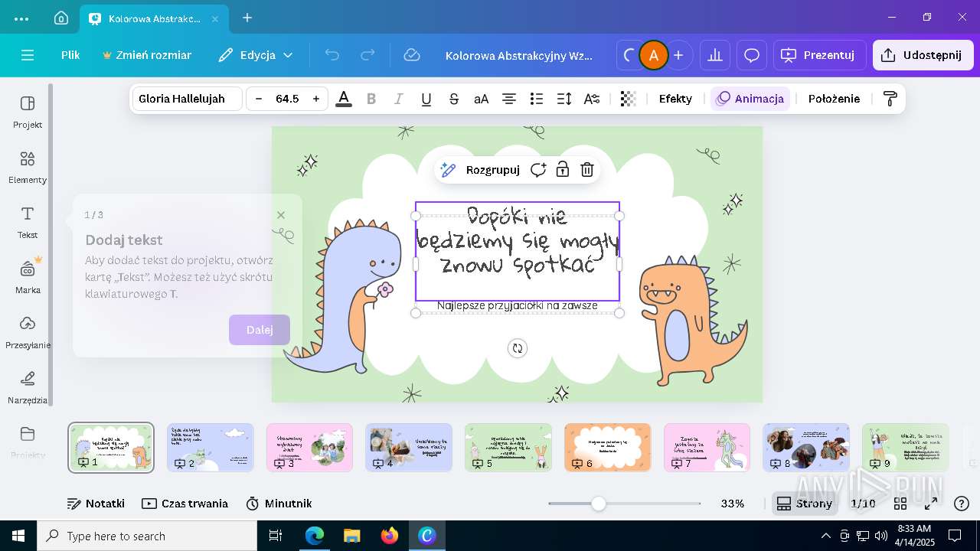This screenshot has height=551, width=980.
Task: Open the Narzędzia tools panel
Action: [x=28, y=387]
